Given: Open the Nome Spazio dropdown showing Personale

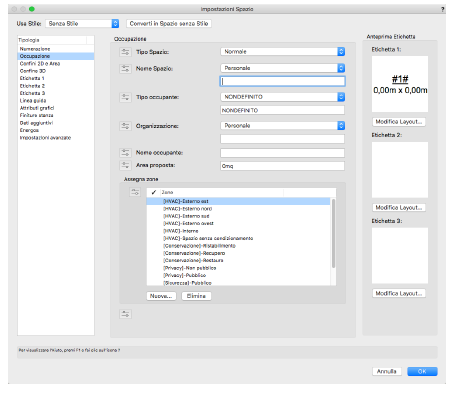Looking at the screenshot, I should tap(283, 68).
